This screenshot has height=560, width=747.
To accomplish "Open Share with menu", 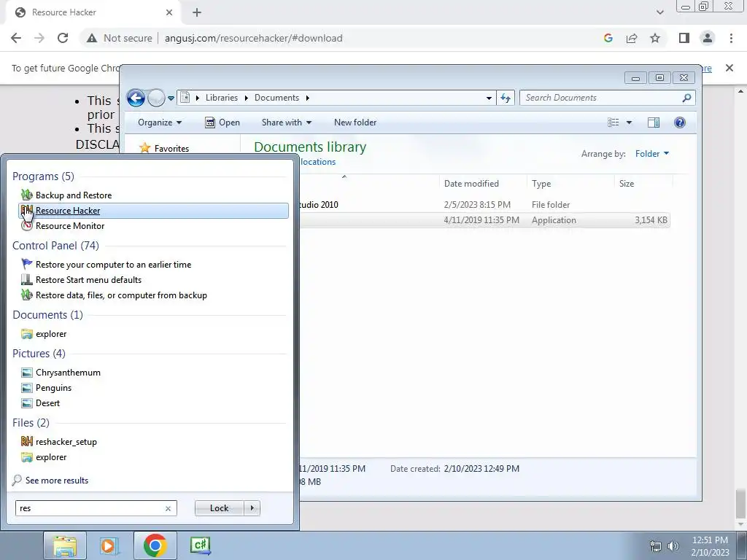I will [286, 122].
